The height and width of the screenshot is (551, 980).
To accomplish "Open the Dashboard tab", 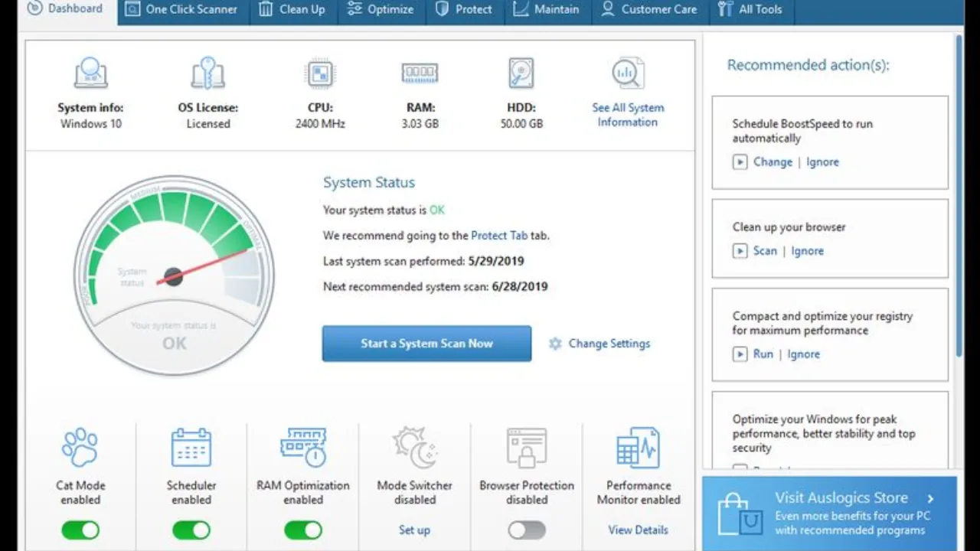I will pyautogui.click(x=67, y=11).
